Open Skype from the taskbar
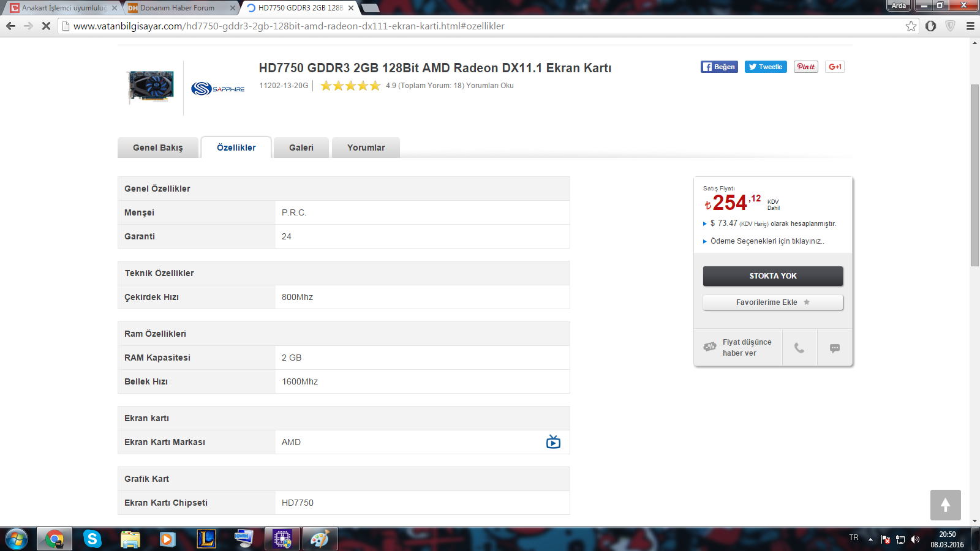Screen dimensions: 980x551 coord(92,539)
